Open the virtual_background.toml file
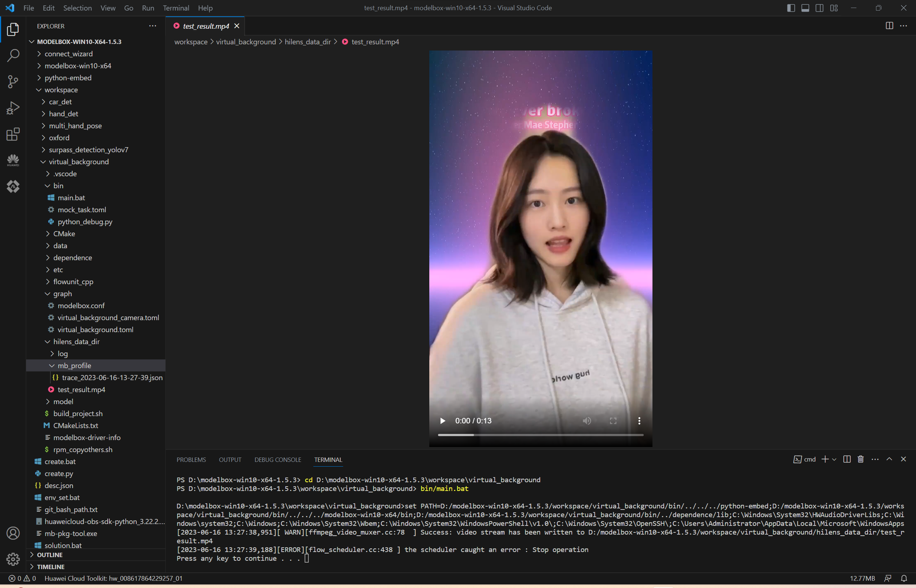The width and height of the screenshot is (916, 588). 95,330
